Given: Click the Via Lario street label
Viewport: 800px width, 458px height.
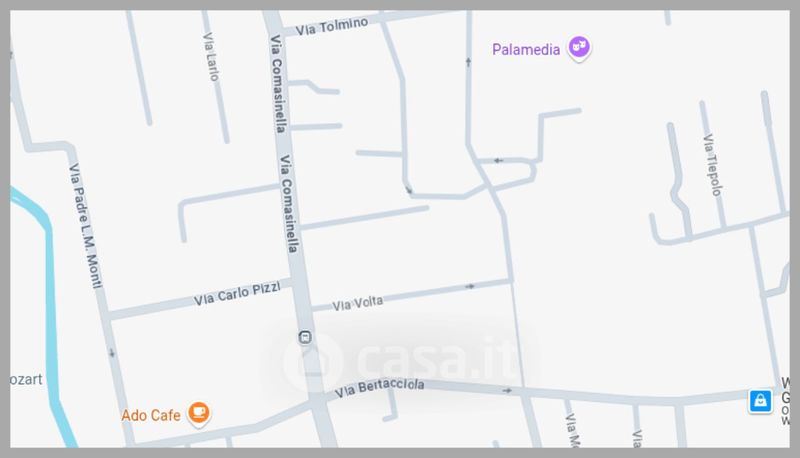Looking at the screenshot, I should pyautogui.click(x=211, y=57).
